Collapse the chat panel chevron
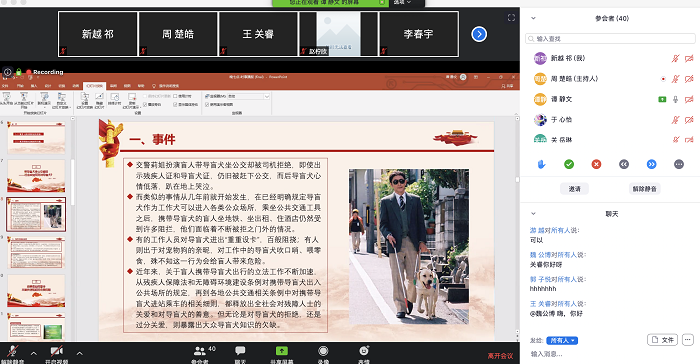The height and width of the screenshot is (364, 700). (533, 214)
